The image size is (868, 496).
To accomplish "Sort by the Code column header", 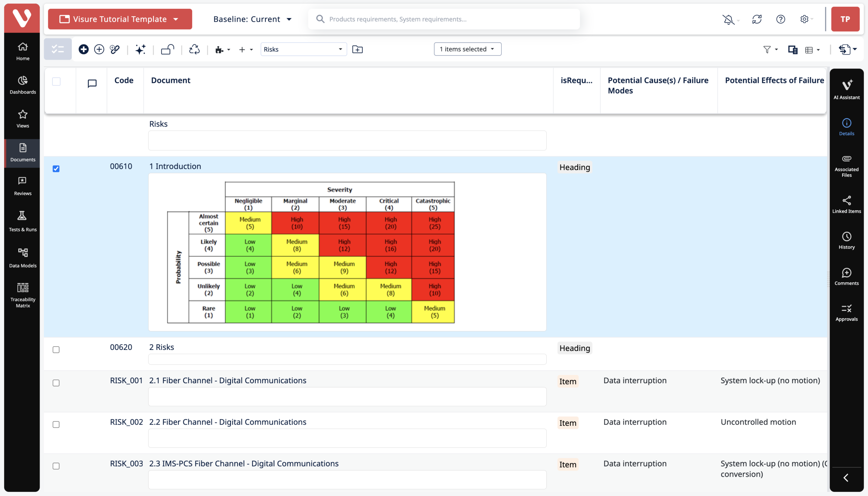I will click(124, 80).
